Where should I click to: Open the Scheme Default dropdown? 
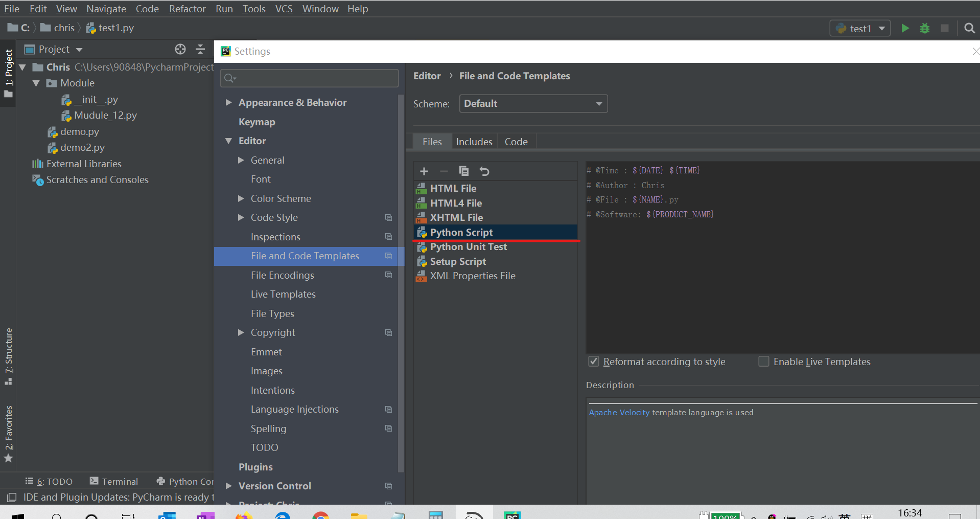(533, 104)
